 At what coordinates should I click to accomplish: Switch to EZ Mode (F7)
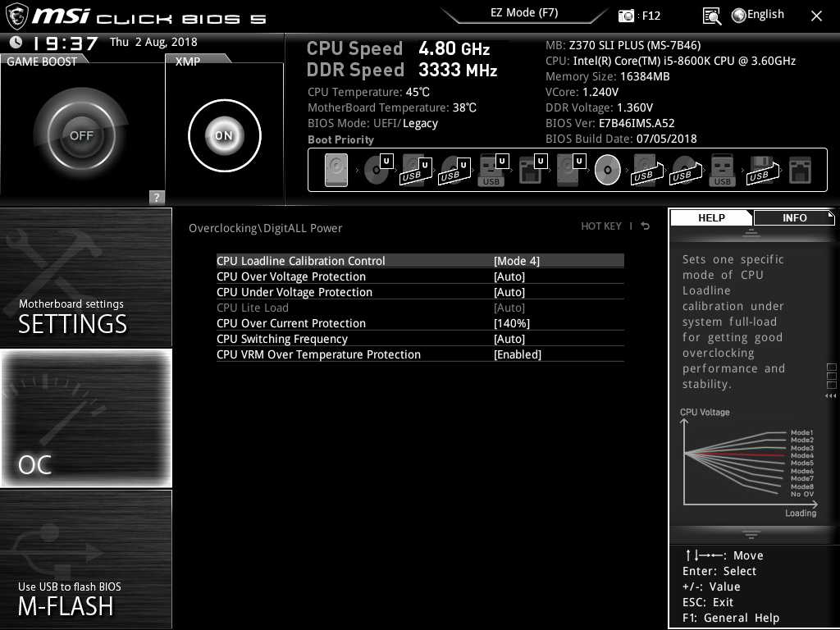pyautogui.click(x=524, y=13)
